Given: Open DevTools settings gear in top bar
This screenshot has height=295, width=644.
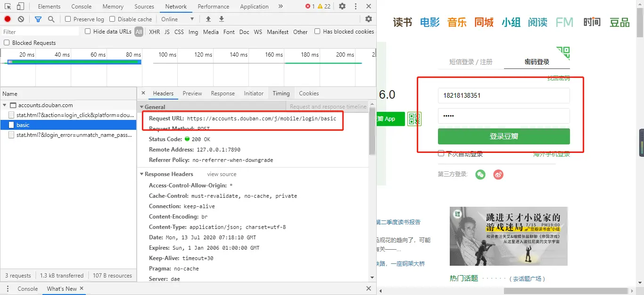Looking at the screenshot, I should point(342,7).
